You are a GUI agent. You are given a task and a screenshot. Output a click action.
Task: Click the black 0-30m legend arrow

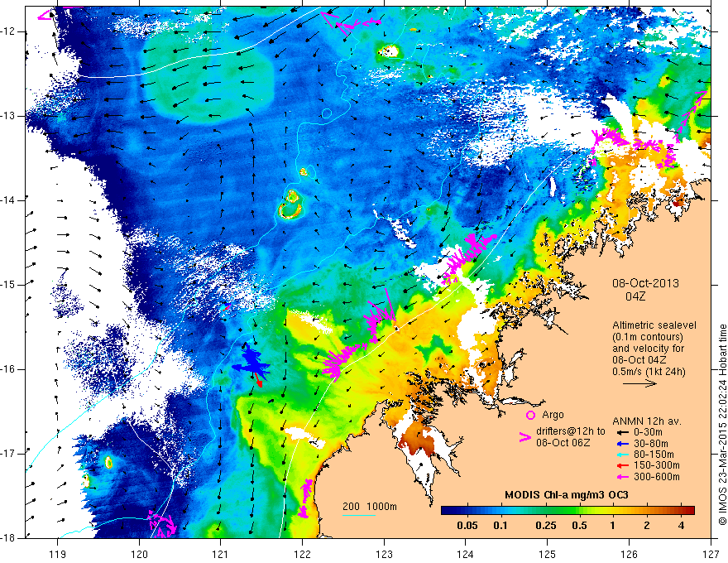coord(621,432)
